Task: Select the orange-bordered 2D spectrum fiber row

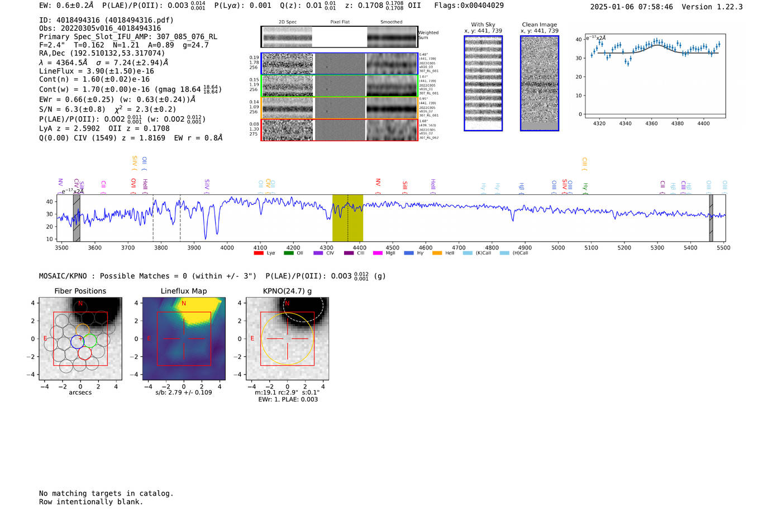Action: pos(340,108)
